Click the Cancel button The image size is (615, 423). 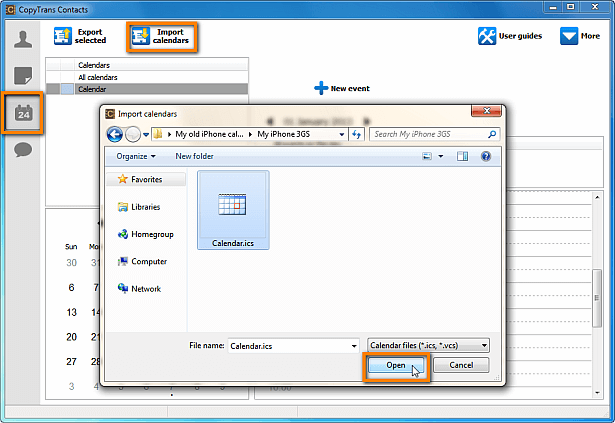coord(461,365)
